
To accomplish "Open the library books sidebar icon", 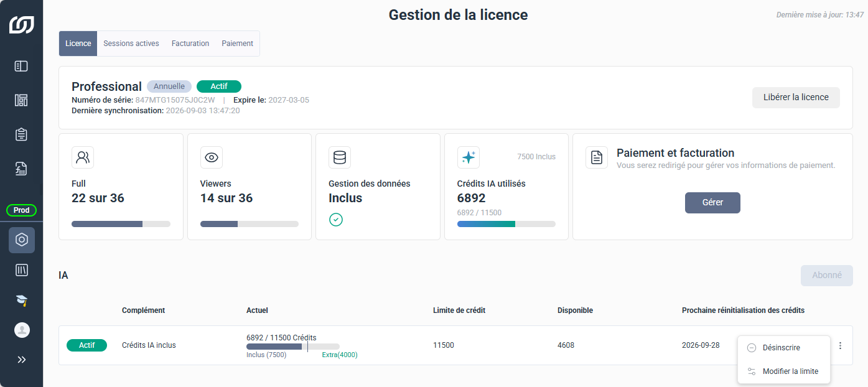I will coord(22,270).
